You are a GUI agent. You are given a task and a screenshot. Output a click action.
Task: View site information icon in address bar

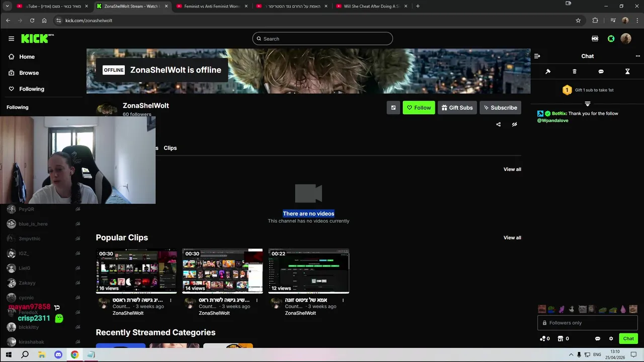click(x=58, y=21)
